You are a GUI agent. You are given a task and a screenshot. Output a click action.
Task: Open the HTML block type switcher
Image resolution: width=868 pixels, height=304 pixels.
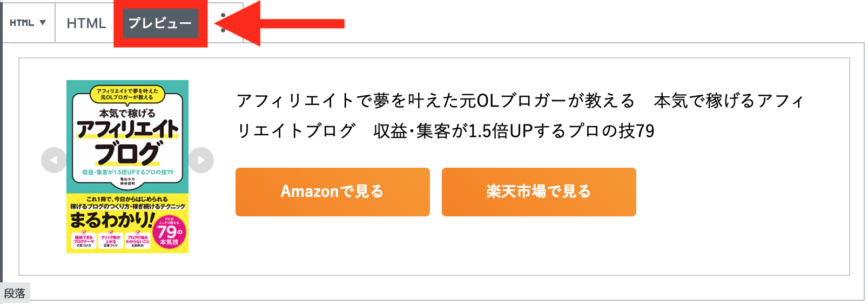point(28,23)
